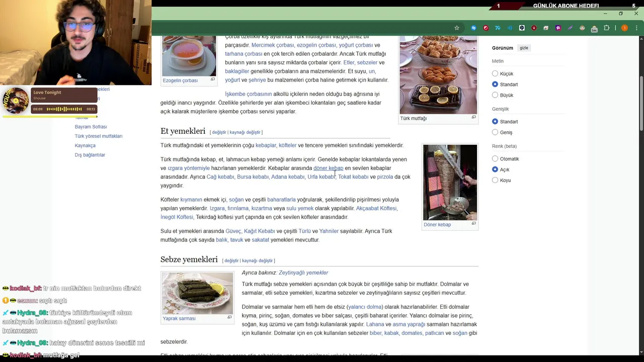Open the Zeytinyağlı yemekler link
Screen dimensions: 644x362
click(303, 273)
